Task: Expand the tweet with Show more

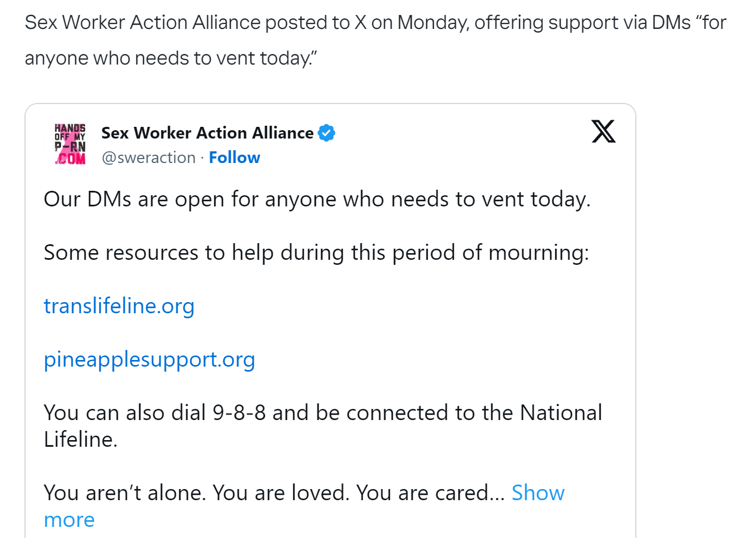Action: pyautogui.click(x=538, y=493)
